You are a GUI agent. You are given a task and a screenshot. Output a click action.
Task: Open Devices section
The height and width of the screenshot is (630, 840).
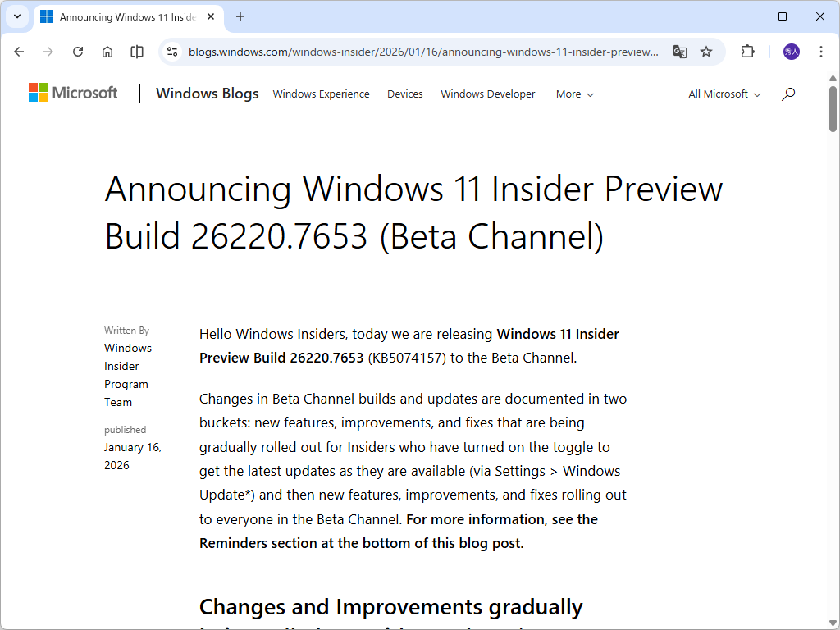pyautogui.click(x=405, y=94)
